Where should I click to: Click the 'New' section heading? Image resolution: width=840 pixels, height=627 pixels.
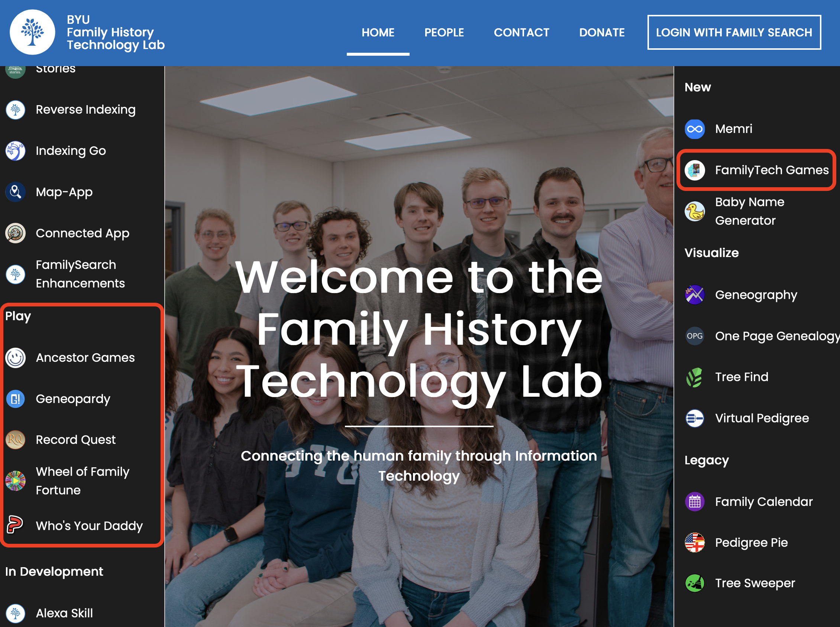point(698,87)
